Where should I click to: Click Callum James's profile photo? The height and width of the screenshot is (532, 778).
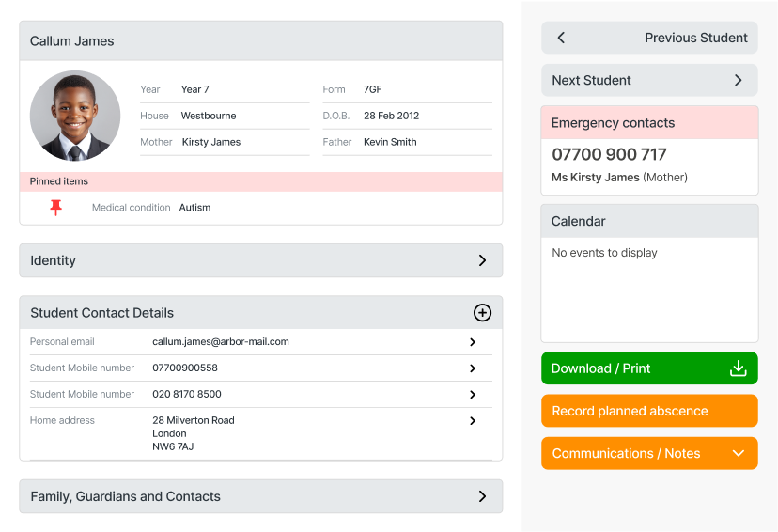(x=75, y=116)
